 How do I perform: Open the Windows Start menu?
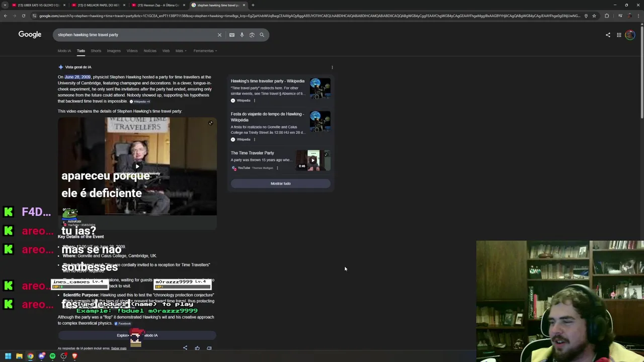[x=8, y=356]
